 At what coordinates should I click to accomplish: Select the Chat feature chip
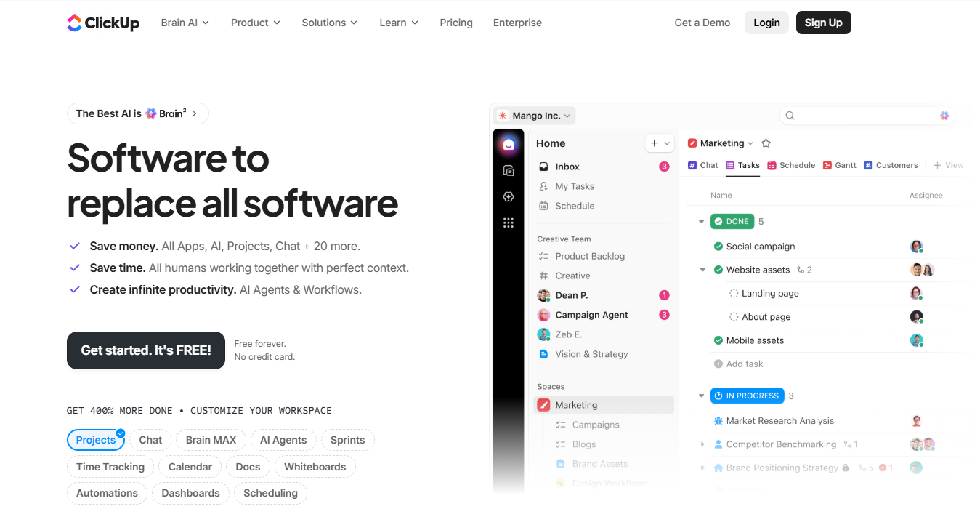coord(150,440)
